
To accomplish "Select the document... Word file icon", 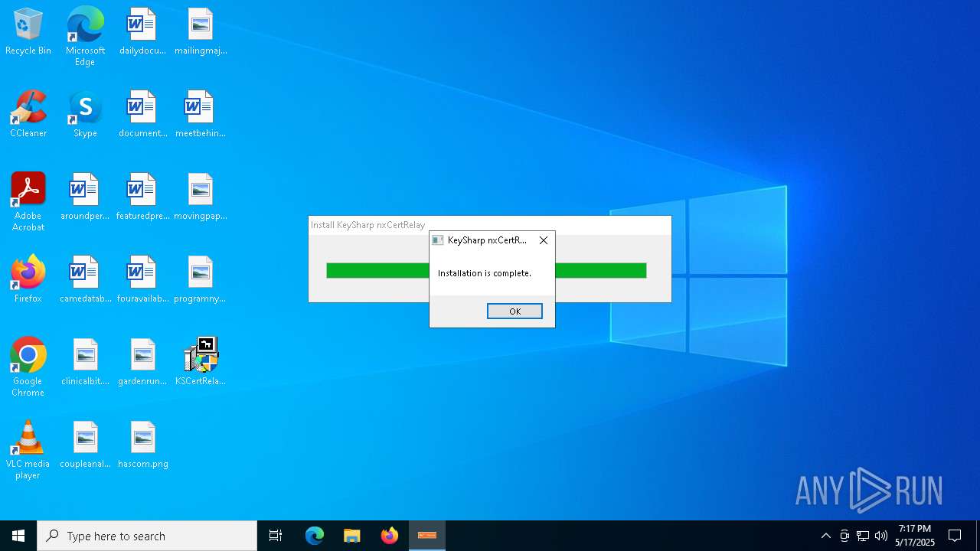I will click(x=142, y=115).
